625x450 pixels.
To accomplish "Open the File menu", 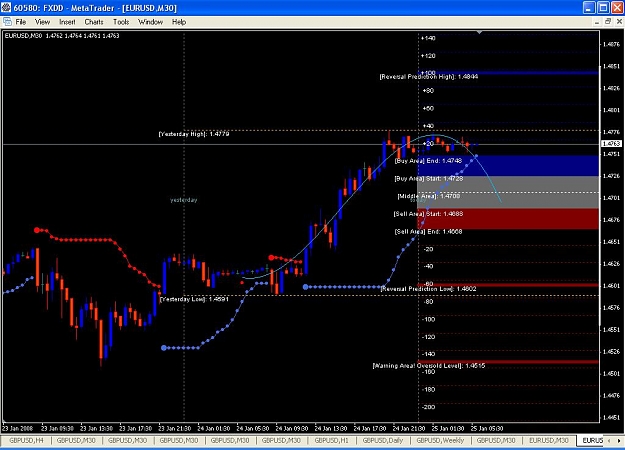I will pyautogui.click(x=21, y=22).
